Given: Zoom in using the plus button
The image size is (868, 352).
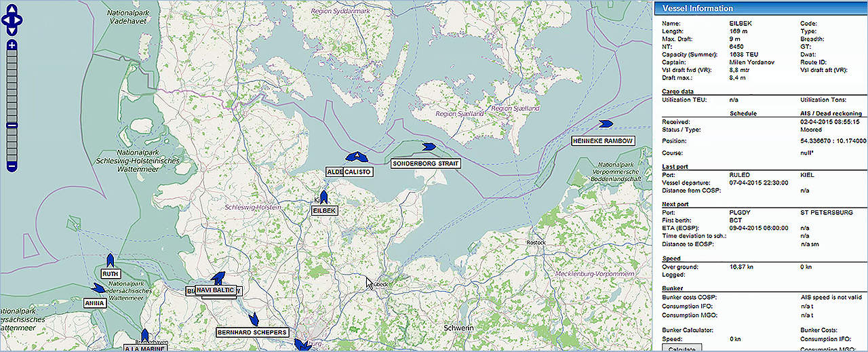Looking at the screenshot, I should [12, 45].
